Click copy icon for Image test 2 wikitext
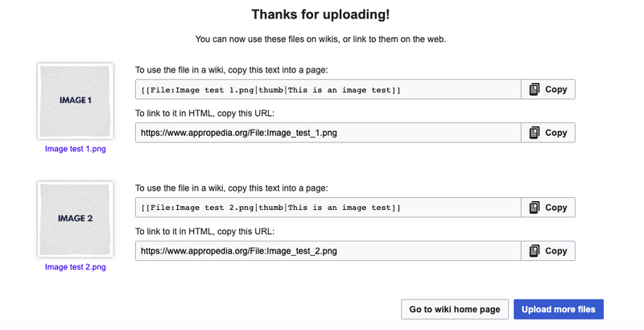This screenshot has width=644, height=330. (x=535, y=208)
